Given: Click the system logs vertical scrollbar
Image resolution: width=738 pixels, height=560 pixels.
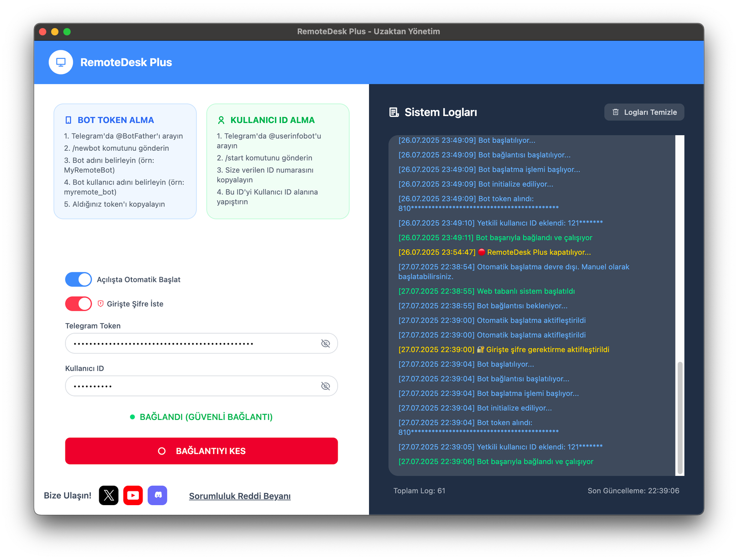Looking at the screenshot, I should [679, 415].
